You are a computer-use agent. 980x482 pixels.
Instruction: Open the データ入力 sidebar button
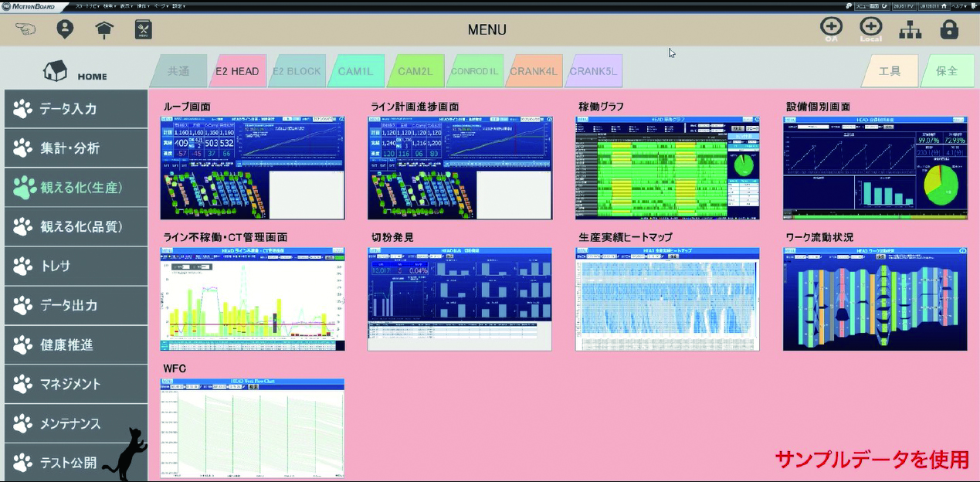click(76, 109)
